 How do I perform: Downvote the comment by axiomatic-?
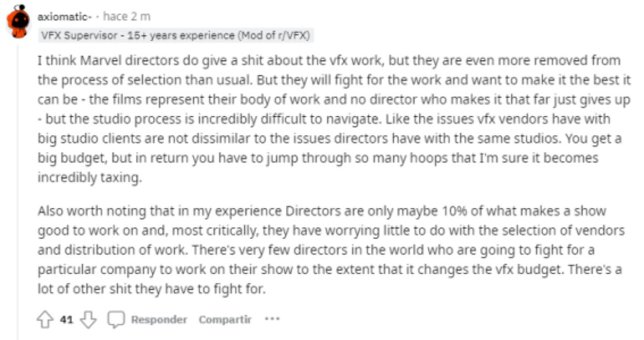pos(88,319)
